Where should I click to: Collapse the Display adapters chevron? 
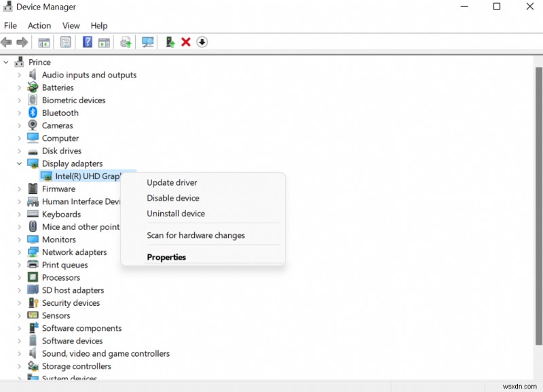(x=20, y=163)
